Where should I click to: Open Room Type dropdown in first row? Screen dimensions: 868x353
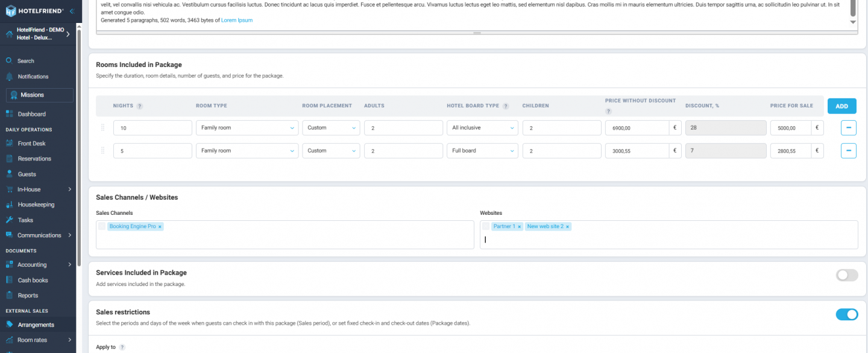click(x=247, y=128)
